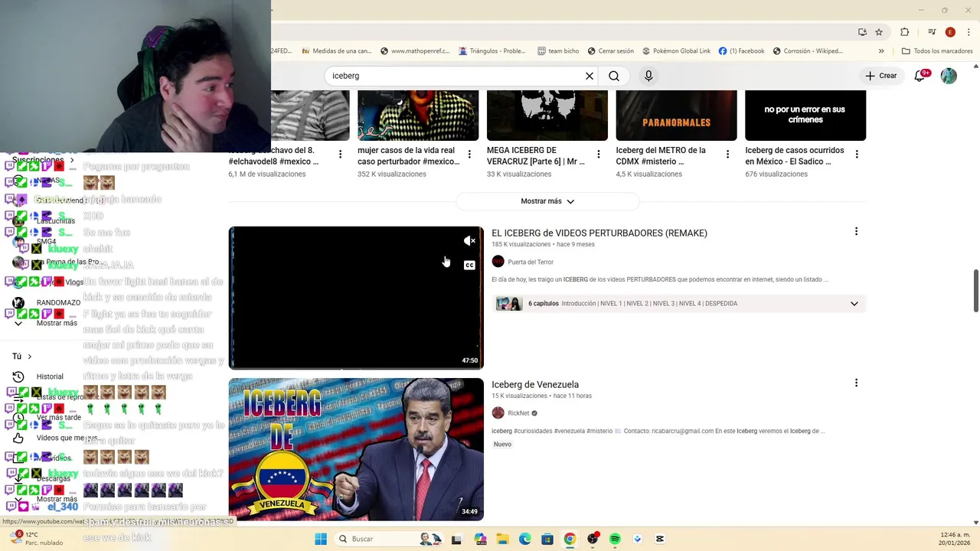
Task: Open Microsoft Edge from taskbar
Action: [524, 539]
